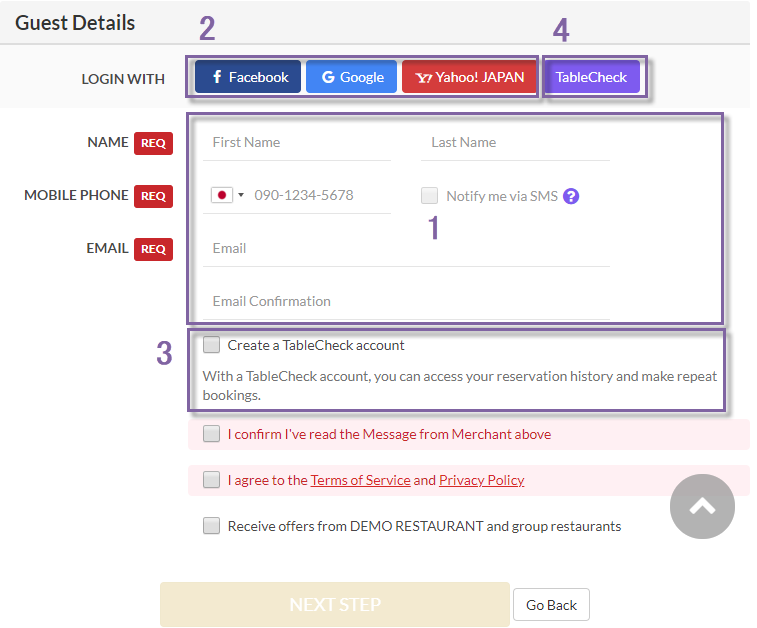Confirm reading the Message from Merchant checkbox
Image resolution: width=757 pixels, height=628 pixels.
click(x=212, y=434)
